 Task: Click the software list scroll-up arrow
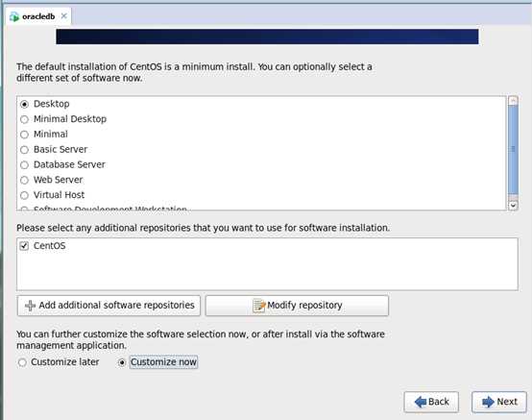tap(513, 101)
